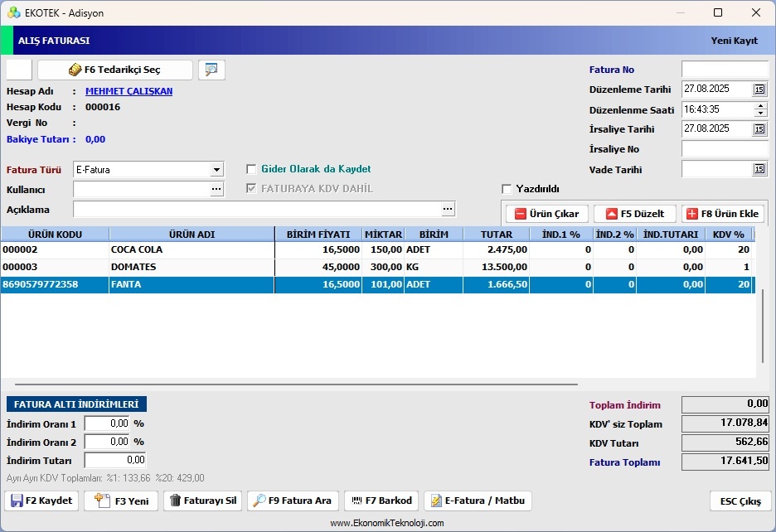This screenshot has width=776, height=532.
Task: Click the İndirim Oranı 2 input field
Action: [x=108, y=442]
